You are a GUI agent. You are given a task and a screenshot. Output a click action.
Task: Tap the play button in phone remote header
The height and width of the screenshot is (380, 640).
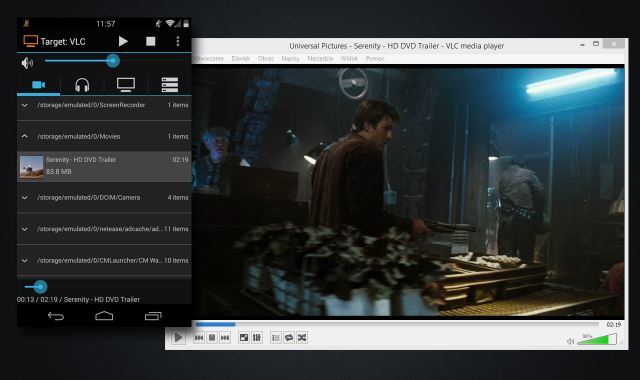(x=123, y=41)
